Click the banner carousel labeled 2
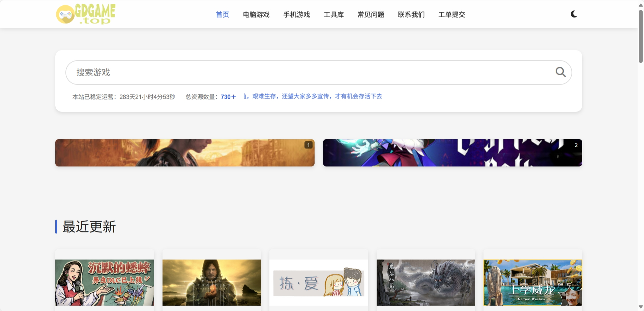Viewport: 644px width, 311px height. [x=452, y=152]
